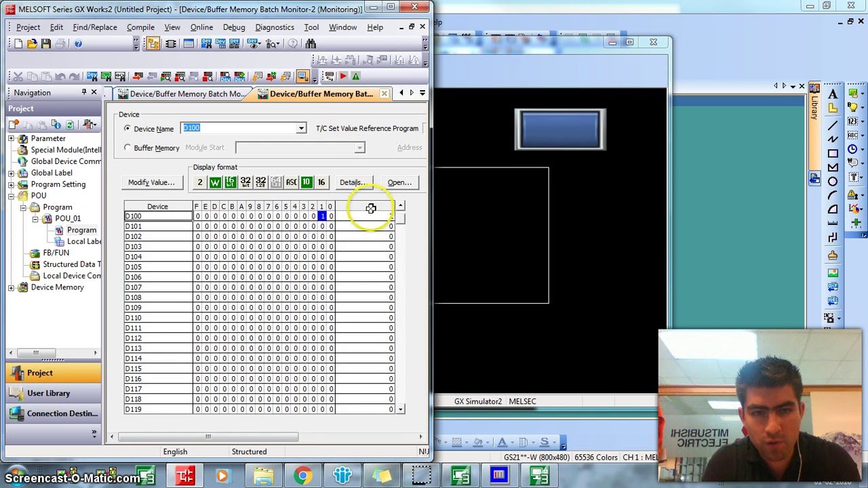Click the binoculars find icon
The width and height of the screenshot is (868, 488).
pos(311,43)
